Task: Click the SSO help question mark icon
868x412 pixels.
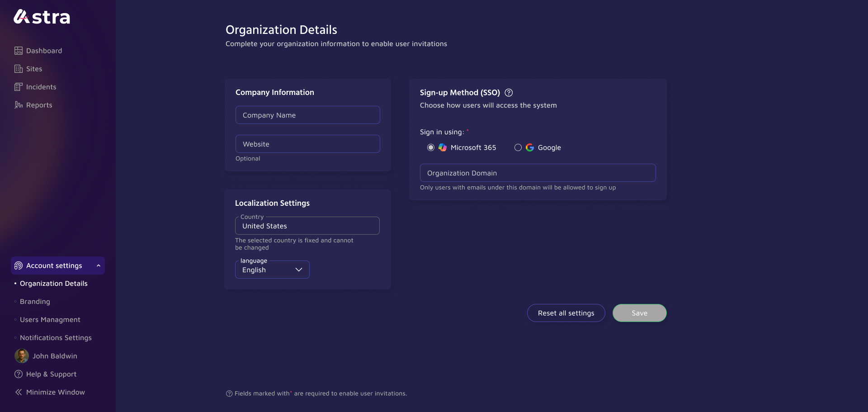Action: click(x=509, y=93)
